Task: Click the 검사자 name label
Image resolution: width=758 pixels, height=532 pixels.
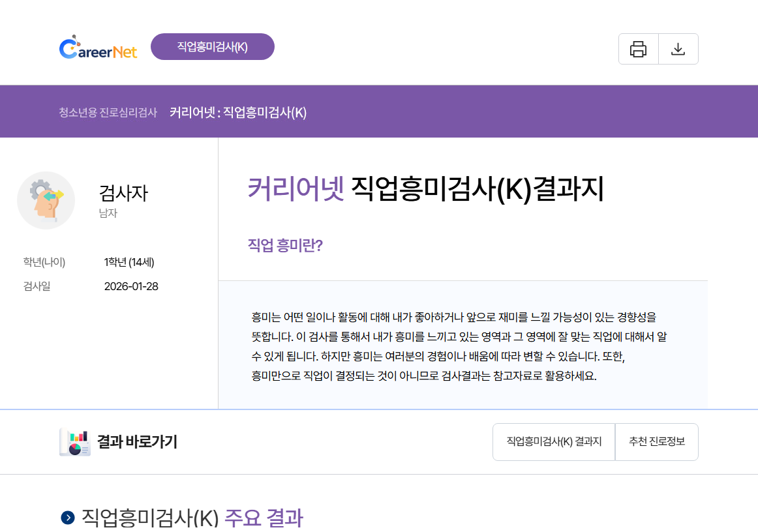Action: click(x=123, y=193)
